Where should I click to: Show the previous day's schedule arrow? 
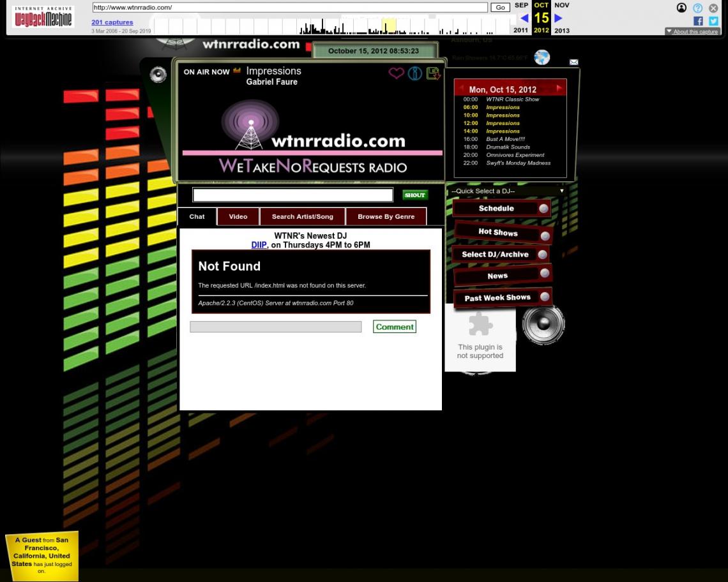(461, 88)
